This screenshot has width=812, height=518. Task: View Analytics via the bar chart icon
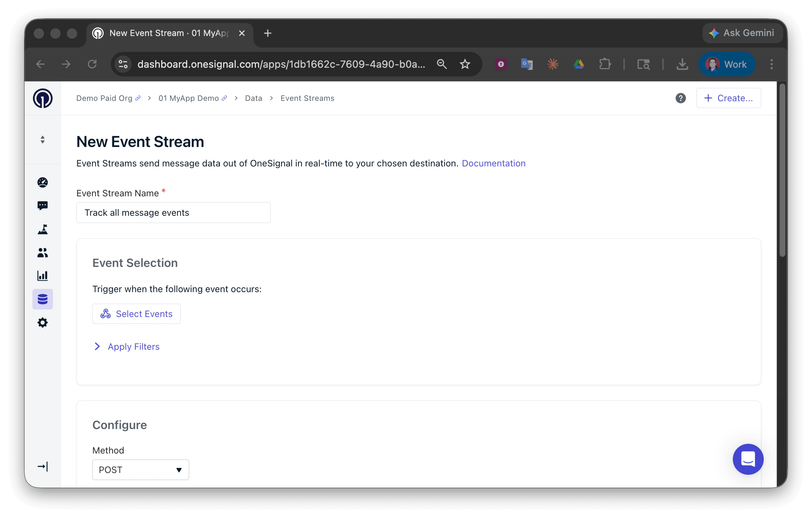click(x=42, y=276)
